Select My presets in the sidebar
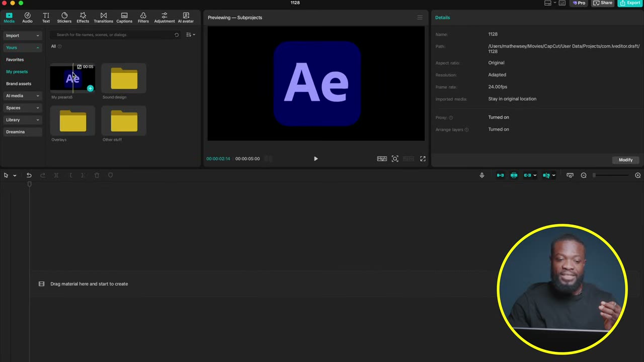Viewport: 644px width, 362px height. pyautogui.click(x=17, y=72)
